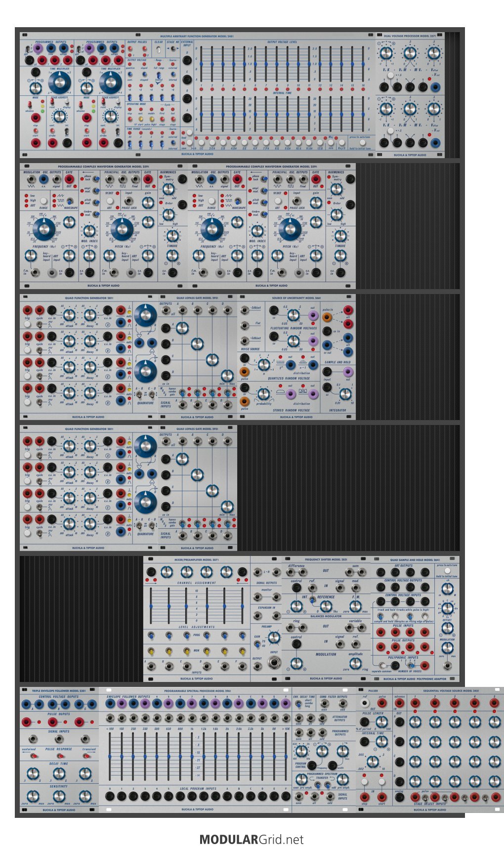Toggle the Number of Voices switch on 264t

[410, 665]
